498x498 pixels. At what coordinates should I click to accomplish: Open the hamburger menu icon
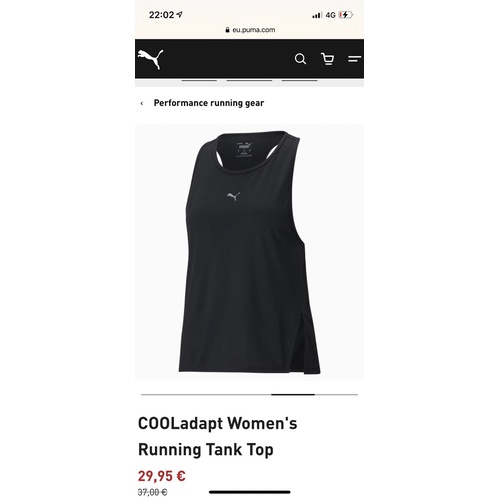[x=354, y=59]
